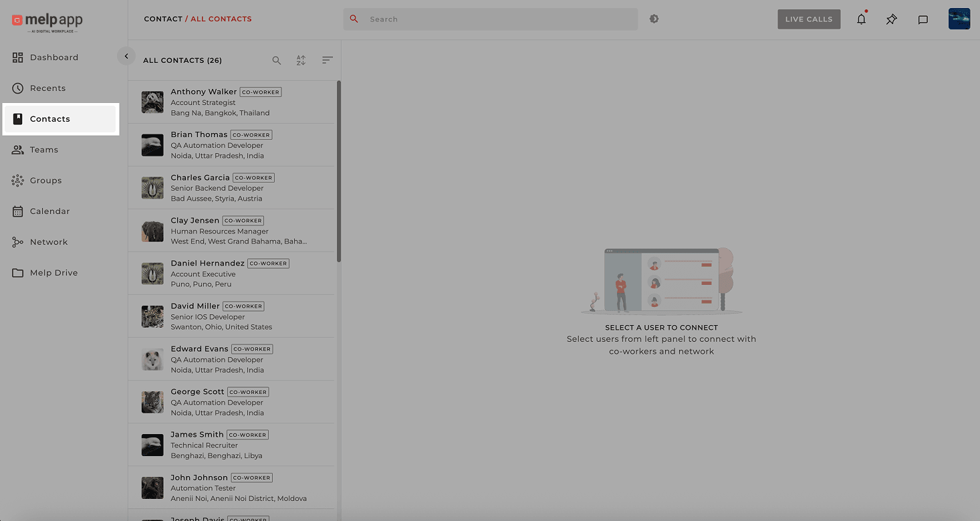Select Contacts in the sidebar

point(49,118)
